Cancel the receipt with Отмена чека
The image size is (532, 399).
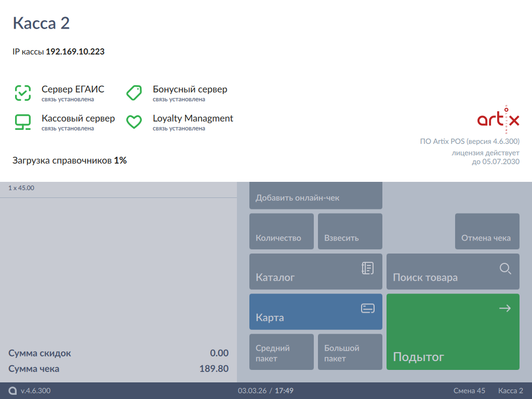(487, 231)
